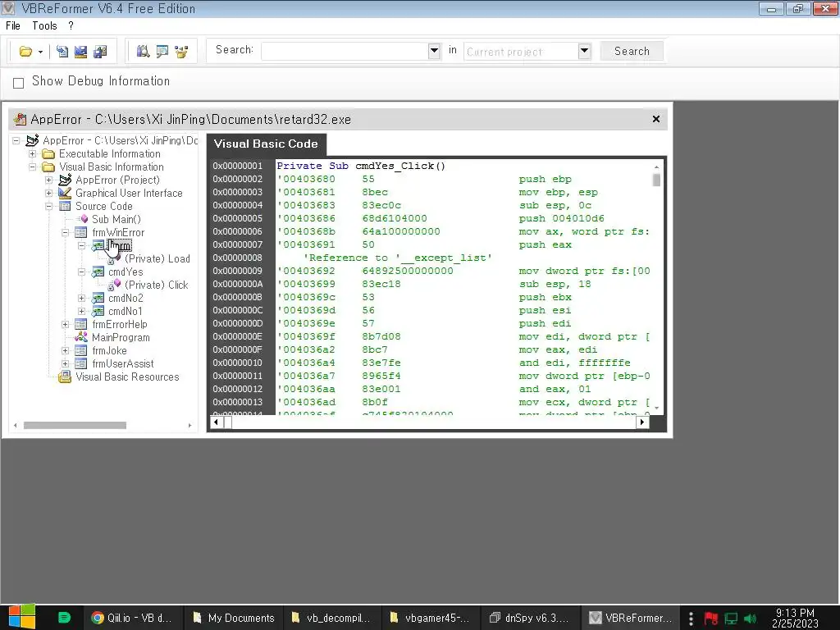Screen dimensions: 840x630
Task: Close the AppError project panel
Action: (x=655, y=119)
